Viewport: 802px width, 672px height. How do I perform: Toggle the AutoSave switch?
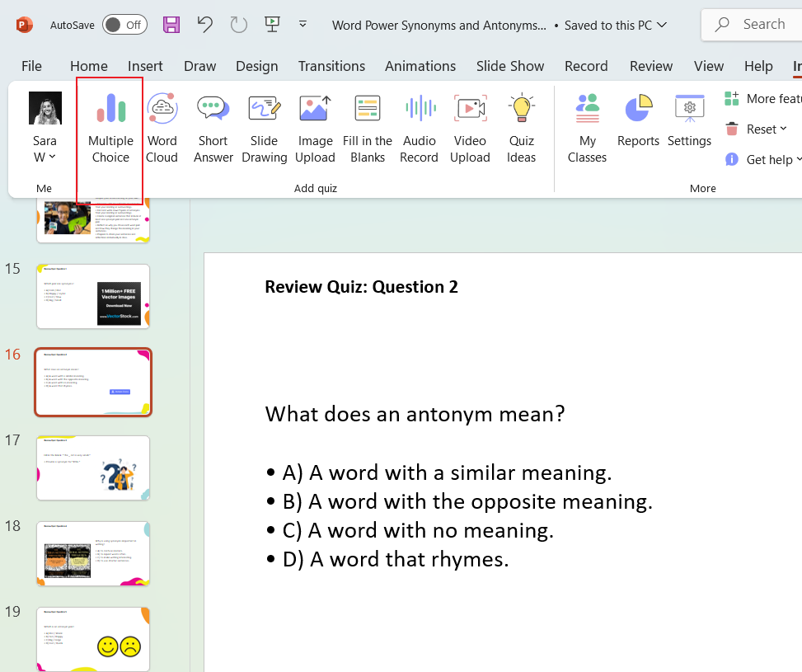pyautogui.click(x=124, y=25)
